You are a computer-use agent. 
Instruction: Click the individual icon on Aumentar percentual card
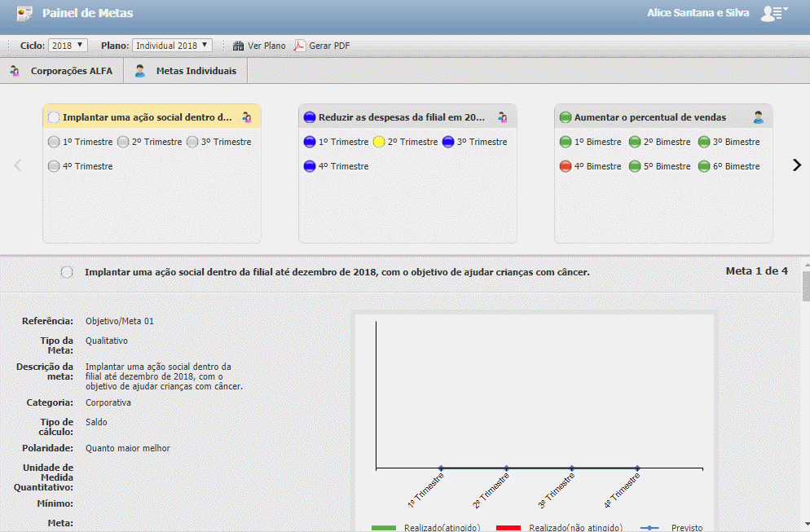(x=758, y=117)
